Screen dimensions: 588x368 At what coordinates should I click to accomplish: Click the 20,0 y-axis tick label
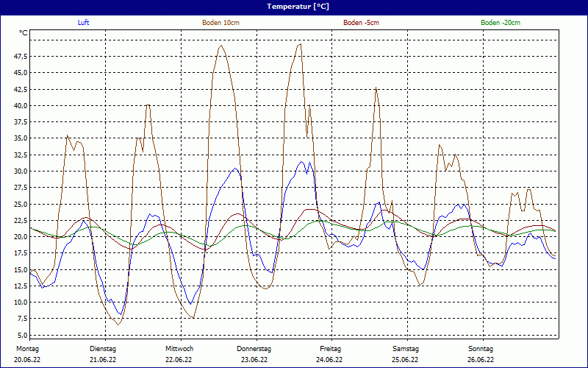21,236
